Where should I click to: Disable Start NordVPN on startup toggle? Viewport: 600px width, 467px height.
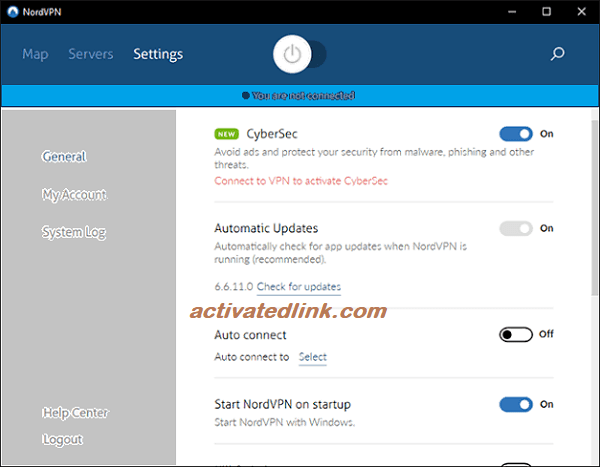[516, 405]
